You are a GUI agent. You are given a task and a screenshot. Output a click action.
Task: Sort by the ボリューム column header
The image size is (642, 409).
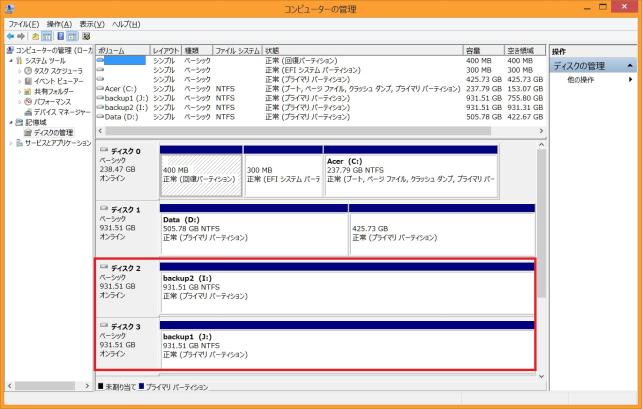pyautogui.click(x=123, y=51)
